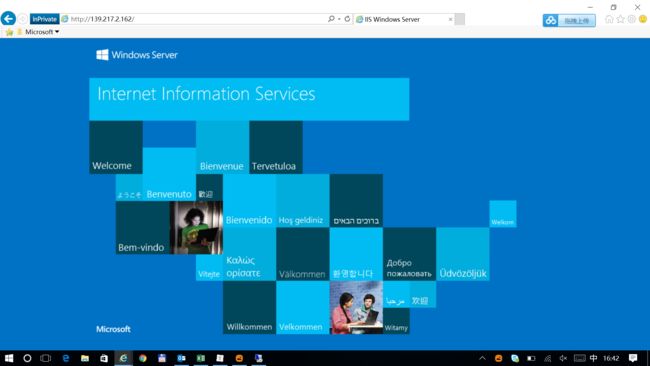Click the Willkommen tile
The height and width of the screenshot is (366, 650).
(249, 308)
